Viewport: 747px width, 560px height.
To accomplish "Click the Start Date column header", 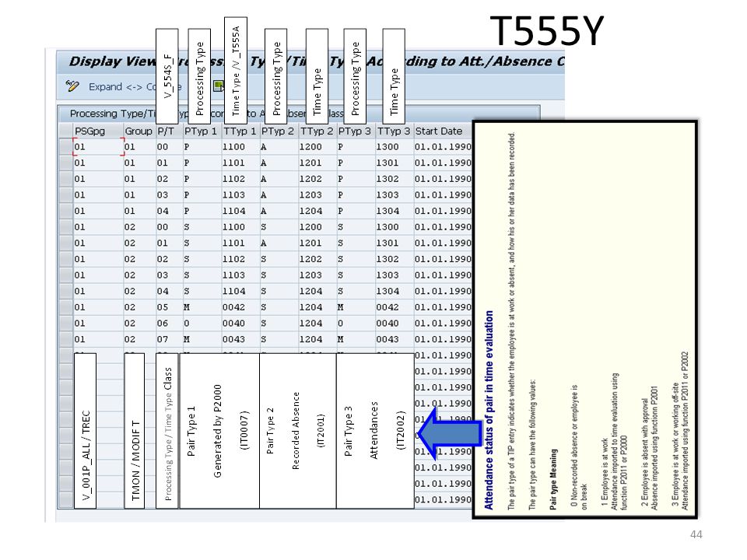I will pos(443,131).
